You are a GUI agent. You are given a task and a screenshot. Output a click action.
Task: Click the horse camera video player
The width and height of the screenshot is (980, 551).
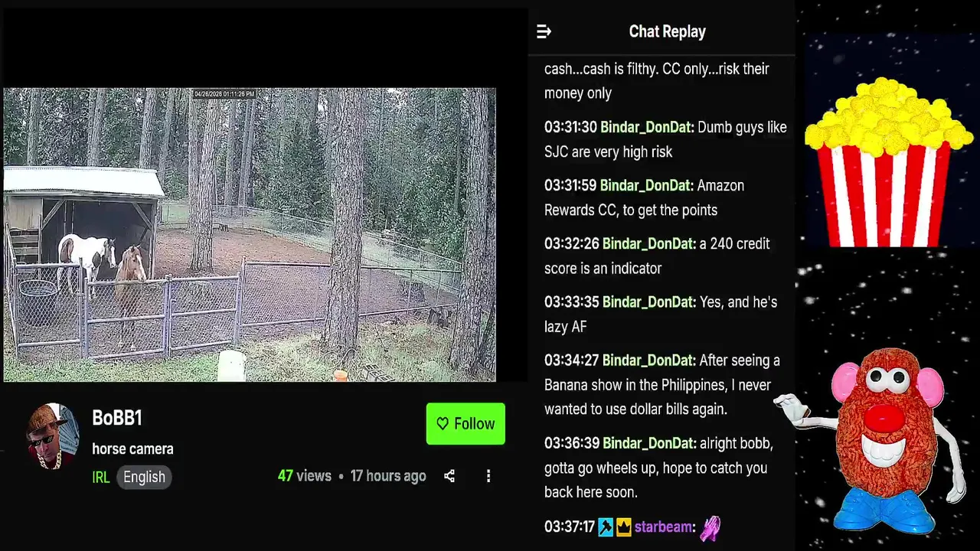(250, 234)
